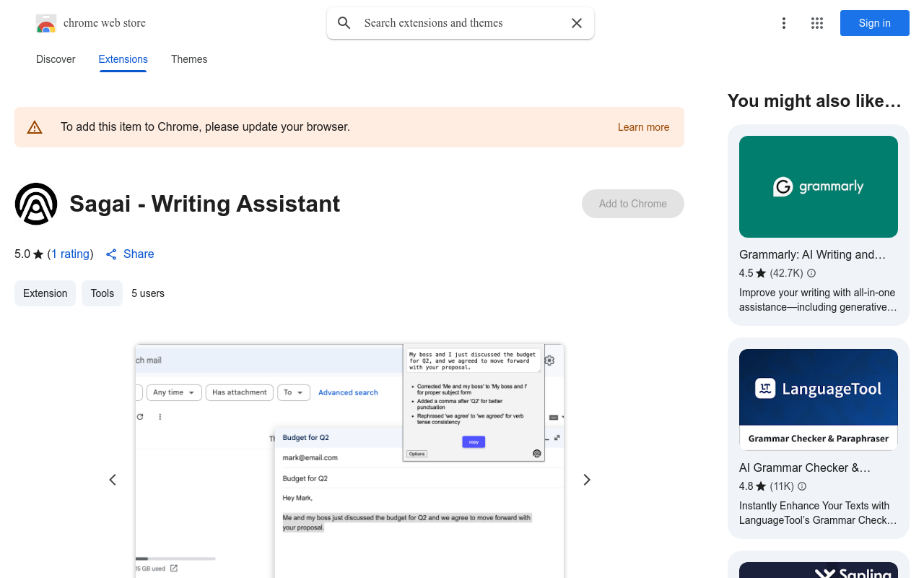
Task: Open the three-dot more options menu
Action: [784, 23]
